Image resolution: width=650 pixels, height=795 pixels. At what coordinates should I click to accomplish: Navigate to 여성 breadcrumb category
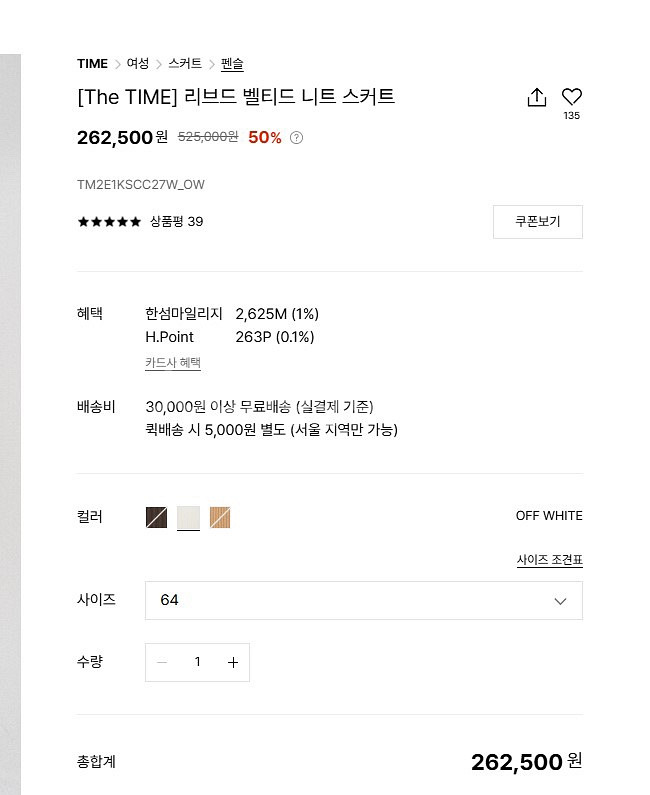(138, 64)
